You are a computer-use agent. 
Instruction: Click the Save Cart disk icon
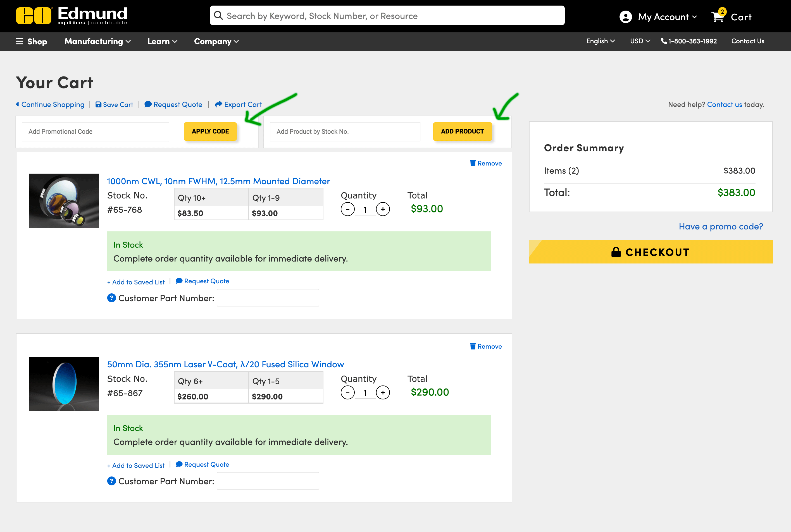click(x=98, y=104)
